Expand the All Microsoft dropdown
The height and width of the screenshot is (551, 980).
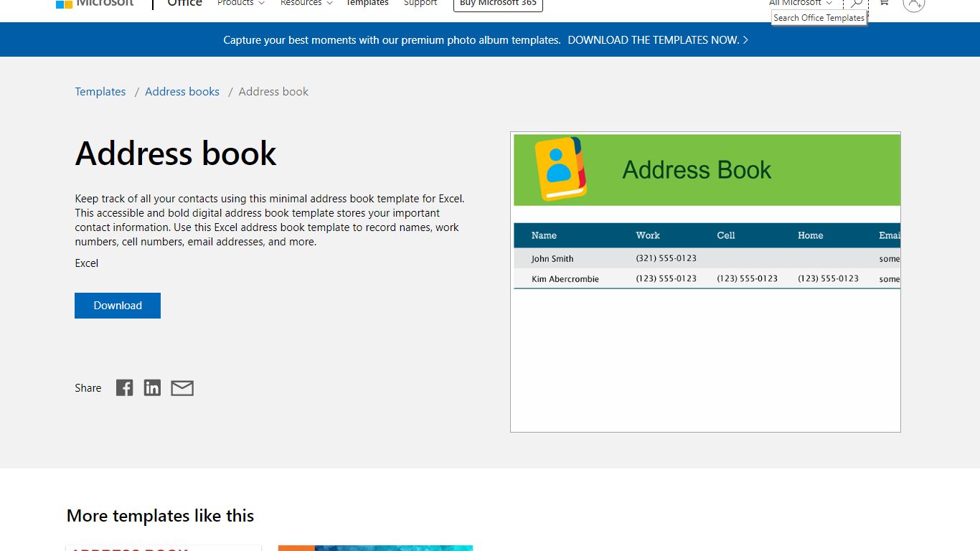click(x=801, y=3)
